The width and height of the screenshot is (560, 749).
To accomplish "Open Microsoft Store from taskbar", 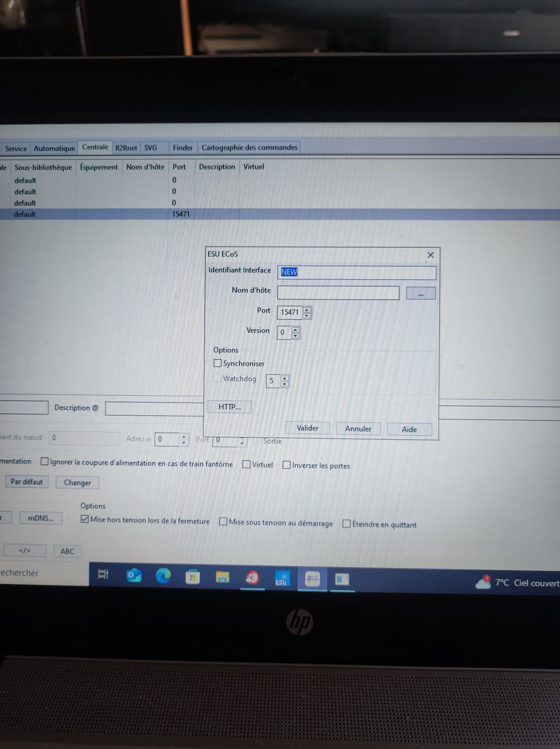I will [x=192, y=577].
